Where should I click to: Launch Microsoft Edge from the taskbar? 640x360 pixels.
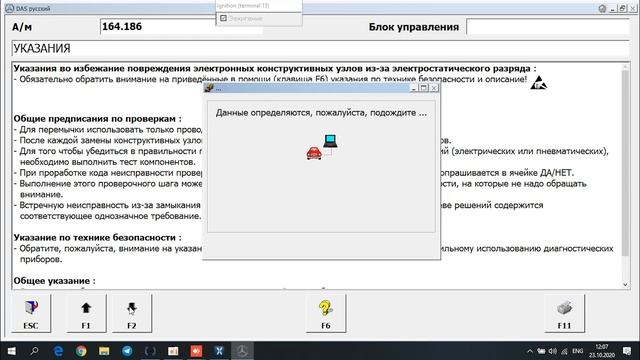[58, 351]
